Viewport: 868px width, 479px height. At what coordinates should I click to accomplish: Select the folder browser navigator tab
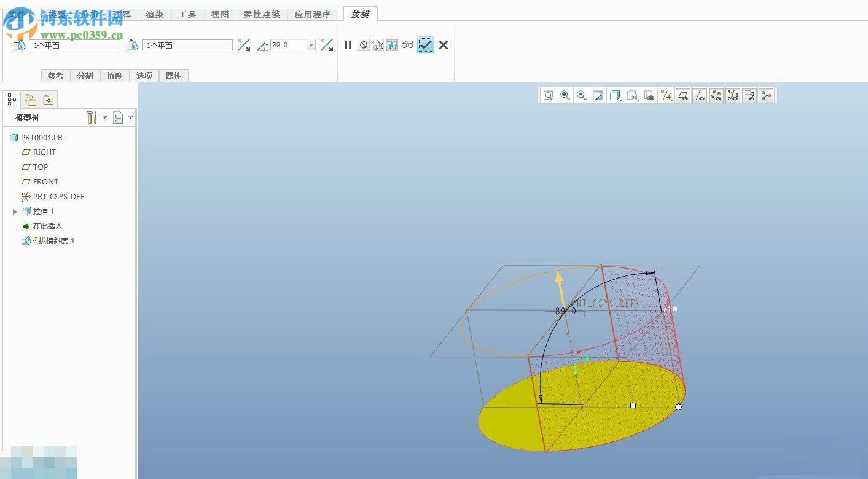(x=30, y=98)
